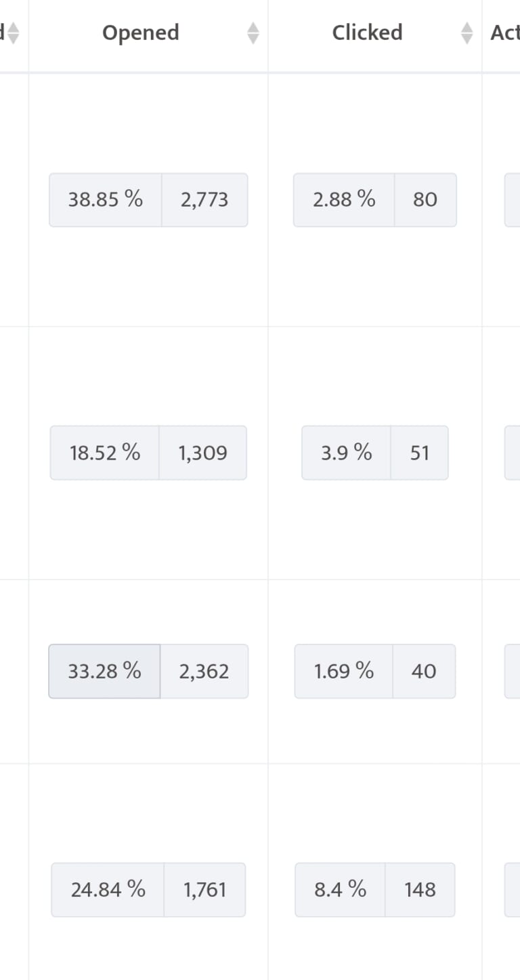This screenshot has height=980, width=520.
Task: Open the 148 clicked count
Action: pyautogui.click(x=420, y=889)
